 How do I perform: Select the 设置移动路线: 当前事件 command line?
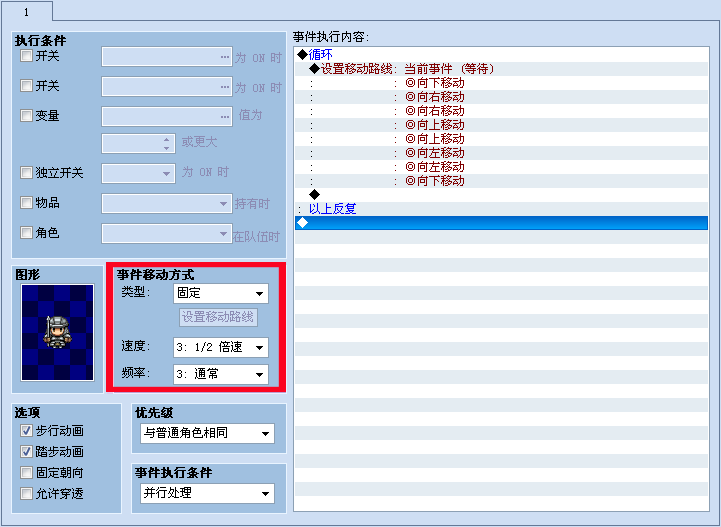[502, 69]
